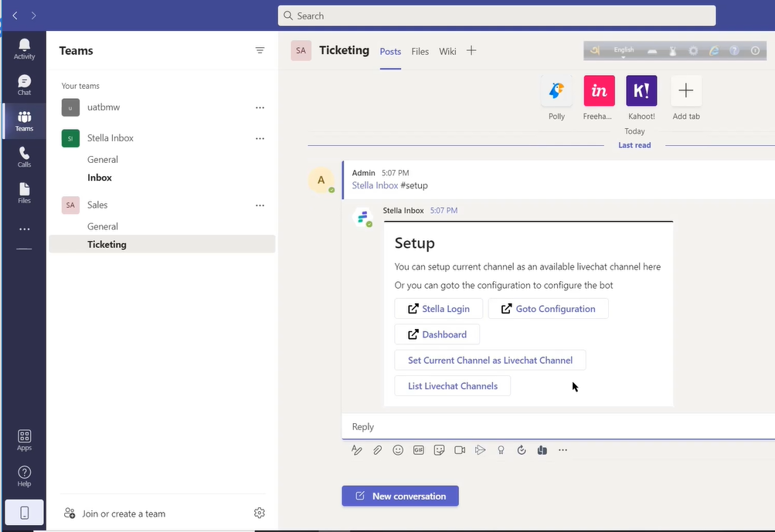Open more compose options ellipsis
This screenshot has height=532, width=775.
click(x=563, y=450)
